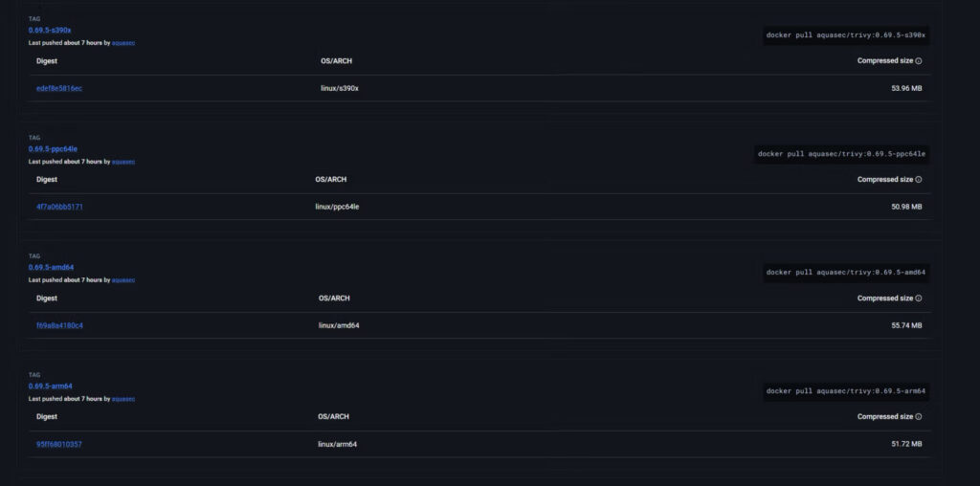
Task: Open the 0.69.5-arm64 tag link
Action: point(51,387)
